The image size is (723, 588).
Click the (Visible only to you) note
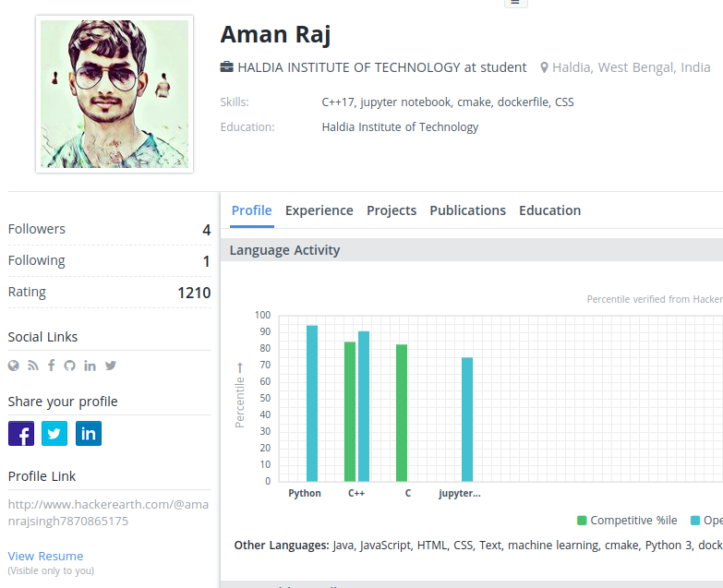[x=51, y=570]
